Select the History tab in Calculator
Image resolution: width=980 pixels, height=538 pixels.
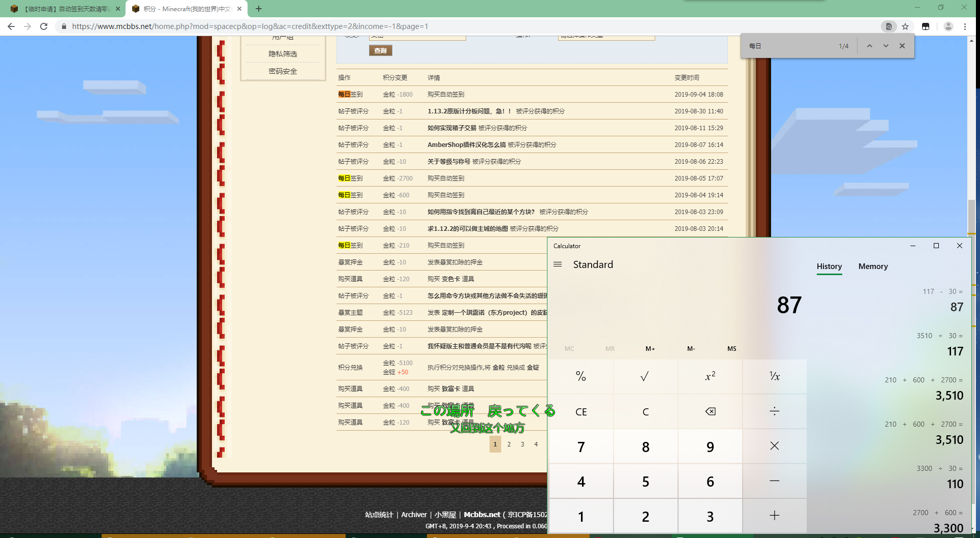point(829,266)
